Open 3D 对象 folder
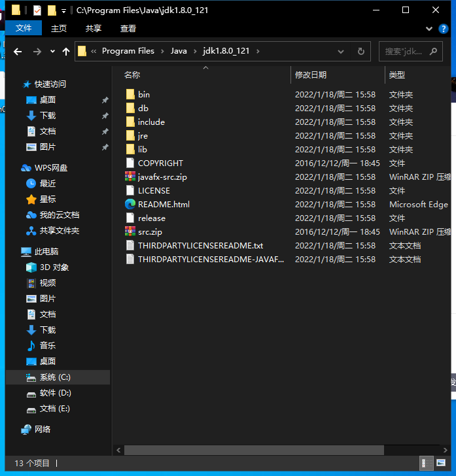The image size is (456, 476). 54,267
